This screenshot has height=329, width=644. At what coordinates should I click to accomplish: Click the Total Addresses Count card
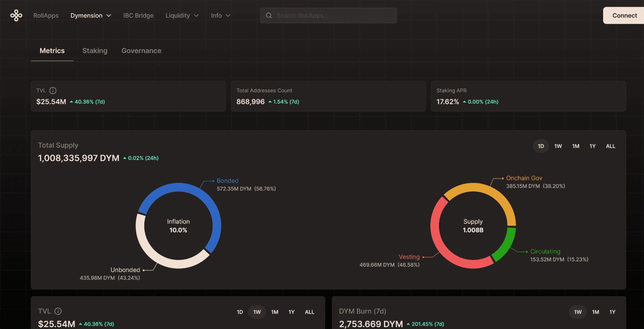(x=328, y=96)
